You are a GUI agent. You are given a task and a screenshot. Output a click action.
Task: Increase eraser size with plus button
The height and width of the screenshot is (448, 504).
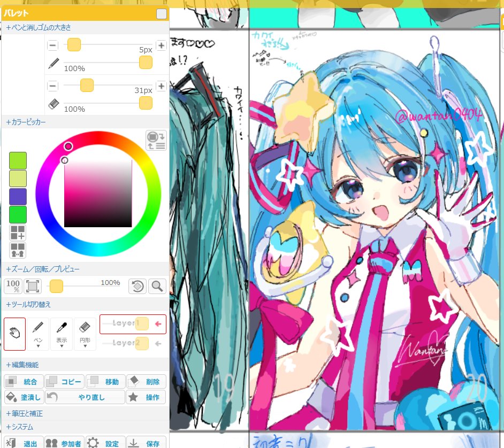pyautogui.click(x=162, y=86)
